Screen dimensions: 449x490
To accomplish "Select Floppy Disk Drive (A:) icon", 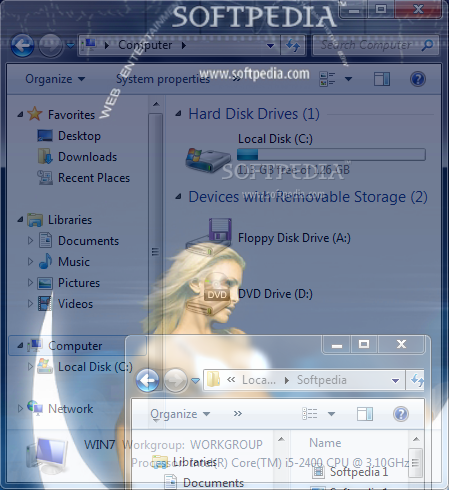I will (209, 237).
